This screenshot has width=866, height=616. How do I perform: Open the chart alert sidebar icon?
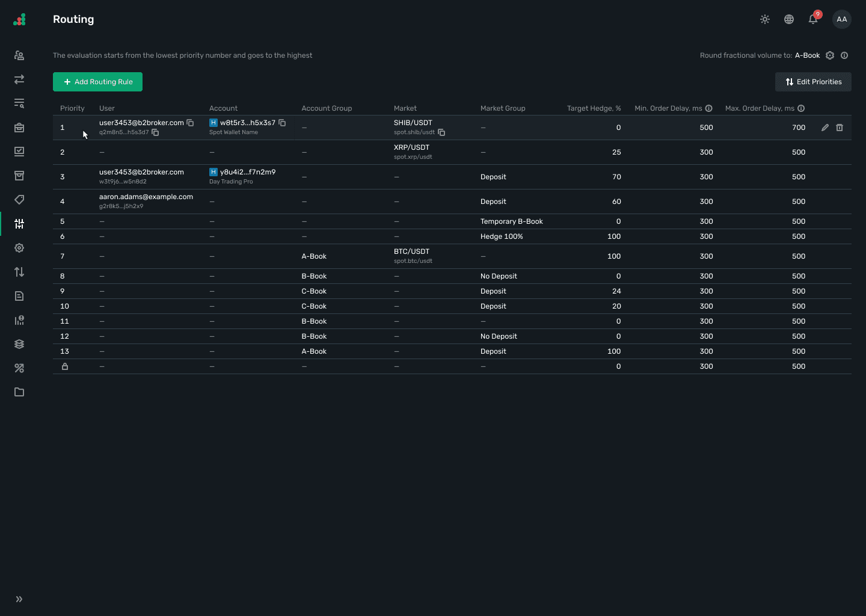[x=19, y=320]
